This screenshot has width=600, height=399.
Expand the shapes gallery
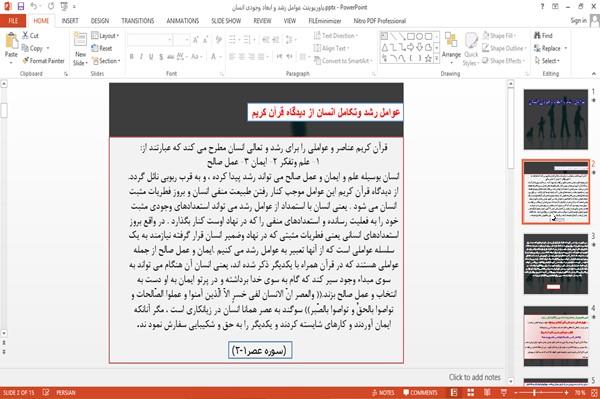[437, 59]
